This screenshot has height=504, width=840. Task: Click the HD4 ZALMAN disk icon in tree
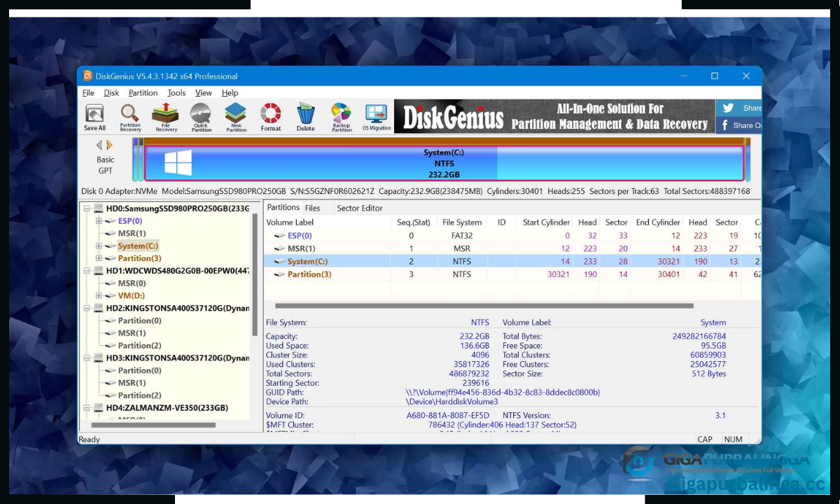pos(99,408)
